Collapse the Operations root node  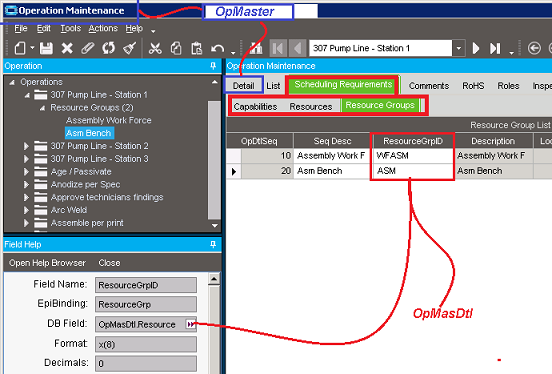pyautogui.click(x=12, y=82)
